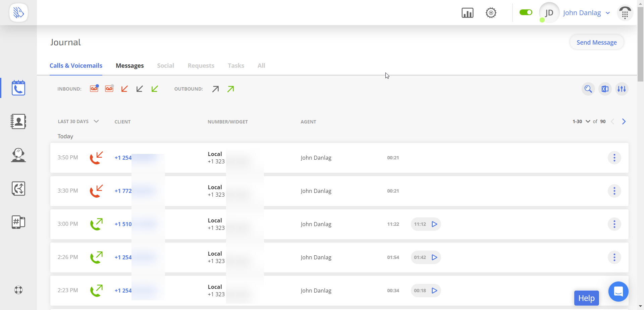The height and width of the screenshot is (310, 644).
Task: Open the settings gear icon
Action: pos(491,13)
